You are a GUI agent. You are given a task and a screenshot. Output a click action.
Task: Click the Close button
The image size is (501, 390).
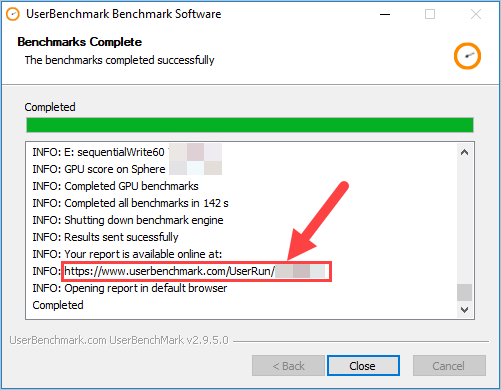coord(363,366)
